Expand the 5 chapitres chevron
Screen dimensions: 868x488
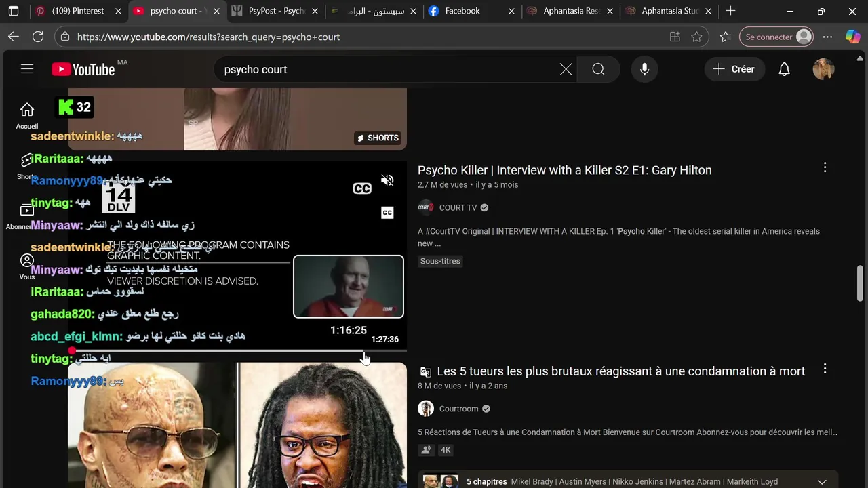point(822,482)
